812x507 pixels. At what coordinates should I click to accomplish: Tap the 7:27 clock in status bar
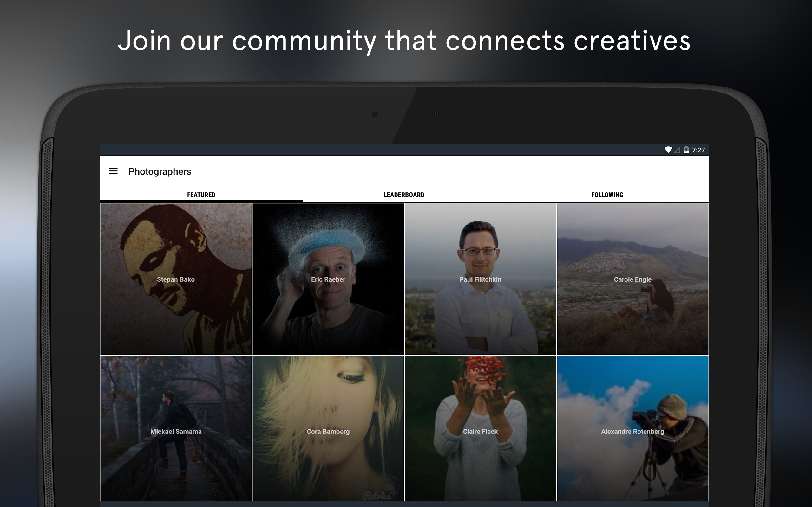pos(698,150)
